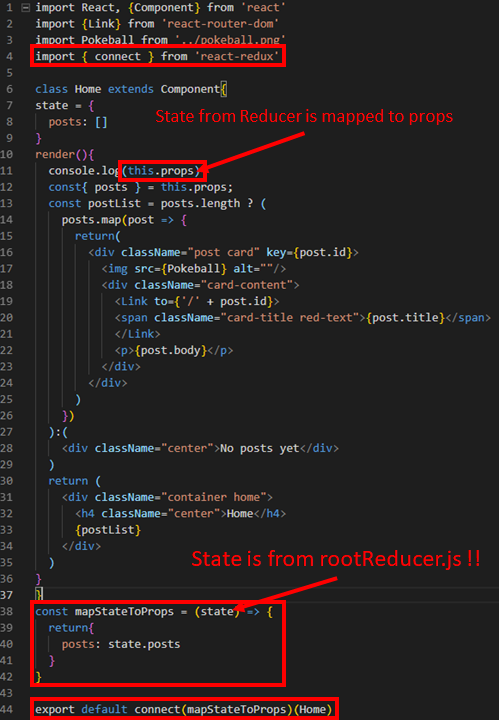This screenshot has width=499, height=720.
Task: Click the h4 Home heading text on line 32
Action: (240, 513)
